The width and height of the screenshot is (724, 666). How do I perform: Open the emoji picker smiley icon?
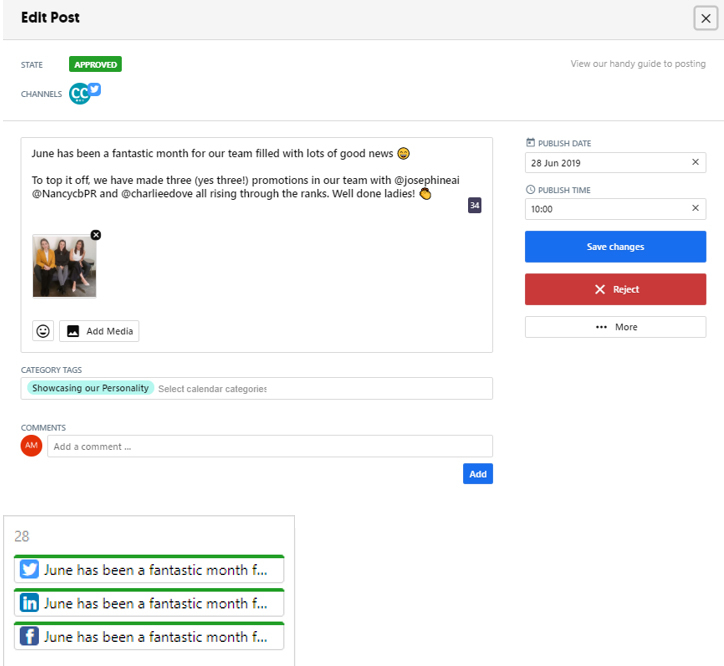[43, 331]
